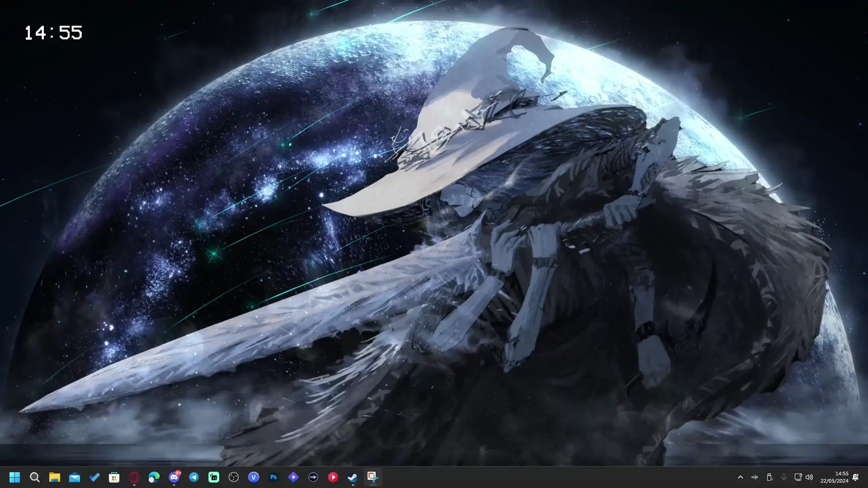Open Telegram from the taskbar
868x488 pixels.
click(194, 477)
